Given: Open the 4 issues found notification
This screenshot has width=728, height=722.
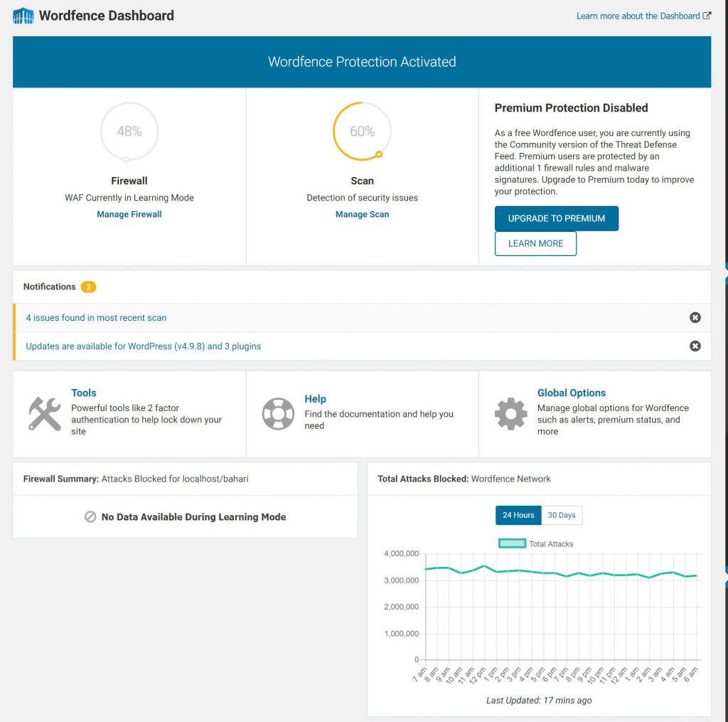Looking at the screenshot, I should 96,318.
